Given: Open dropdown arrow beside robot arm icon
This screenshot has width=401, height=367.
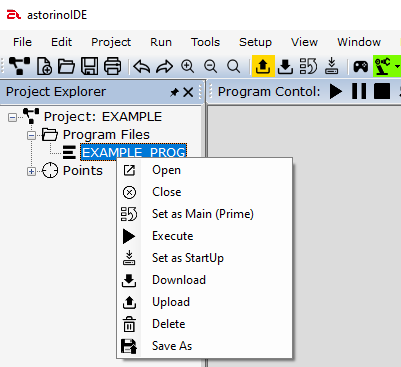Looking at the screenshot, I should 397,66.
